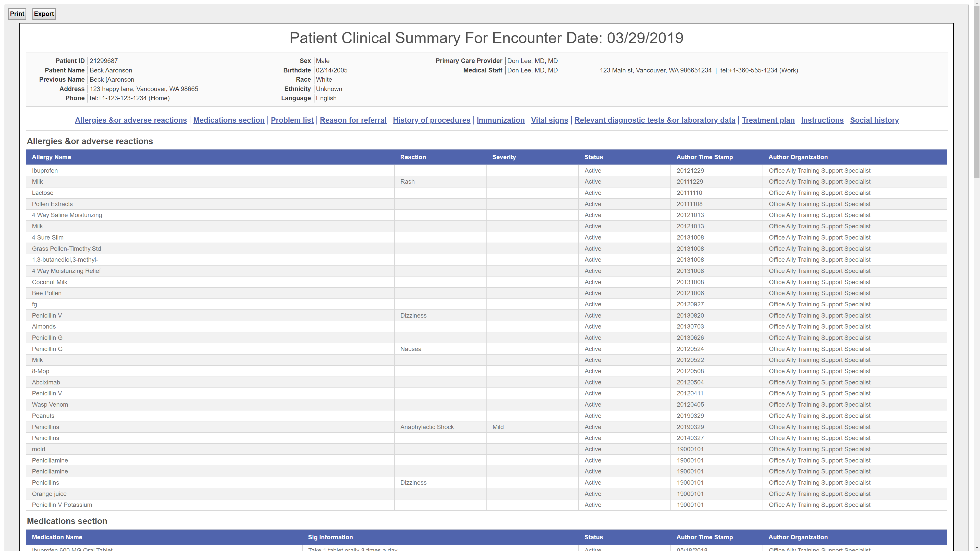Click the patient's home phone number
Image resolution: width=980 pixels, height=551 pixels.
point(129,98)
